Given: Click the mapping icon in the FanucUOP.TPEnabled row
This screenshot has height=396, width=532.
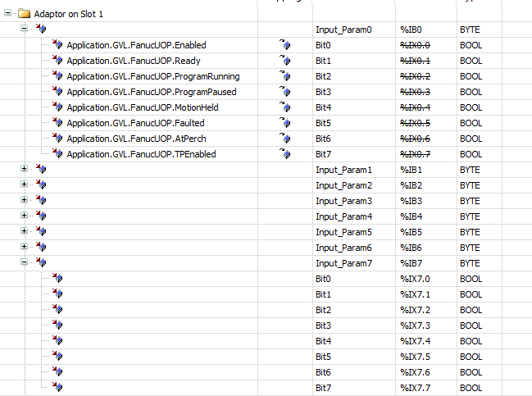Looking at the screenshot, I should pos(285,154).
